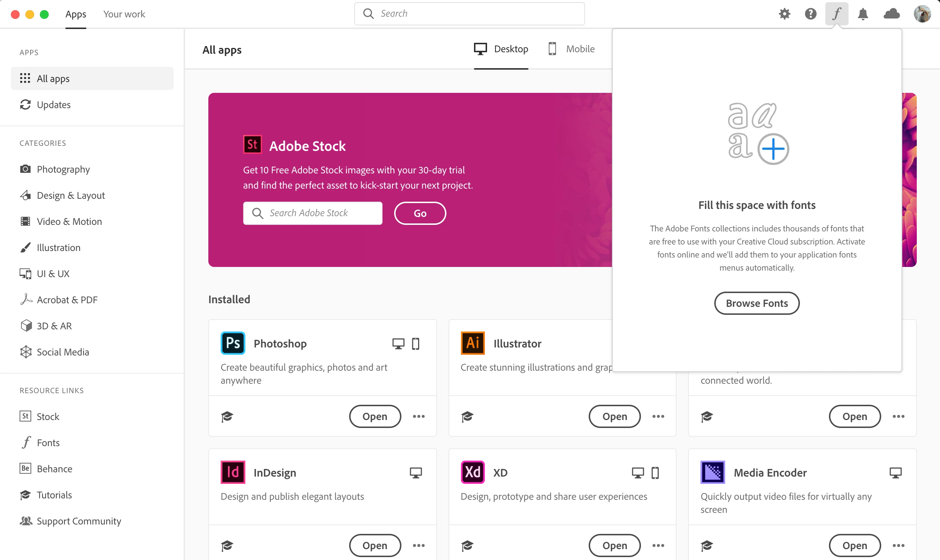Open the user profile avatar
Viewport: 940px width, 560px height.
tap(922, 14)
